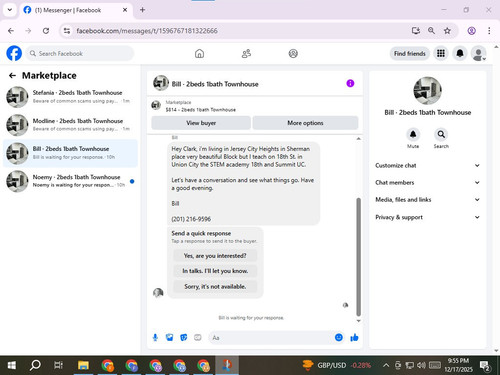500x375 pixels.
Task: Expand Customize chat section
Action: coord(427,165)
